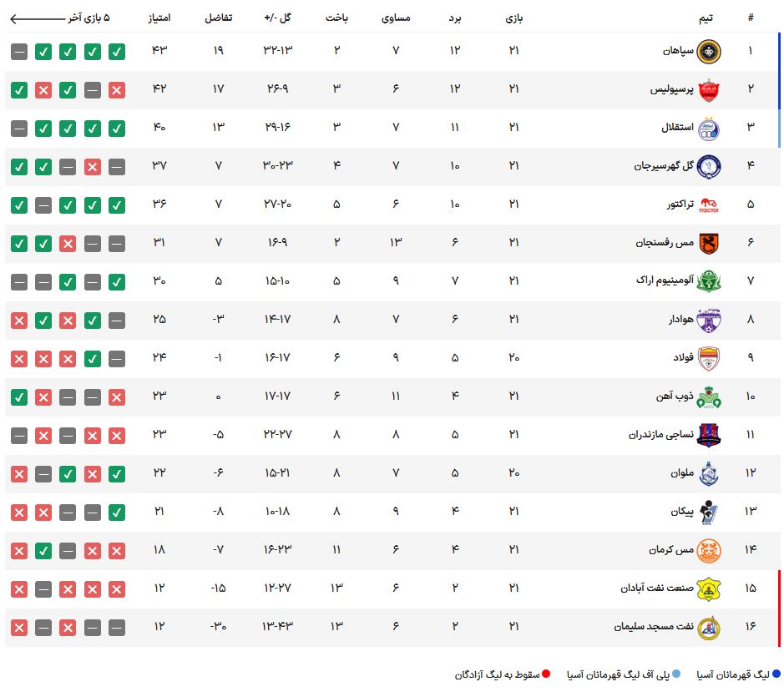Click the امتیاز points column header
The height and width of the screenshot is (692, 784).
click(x=159, y=18)
